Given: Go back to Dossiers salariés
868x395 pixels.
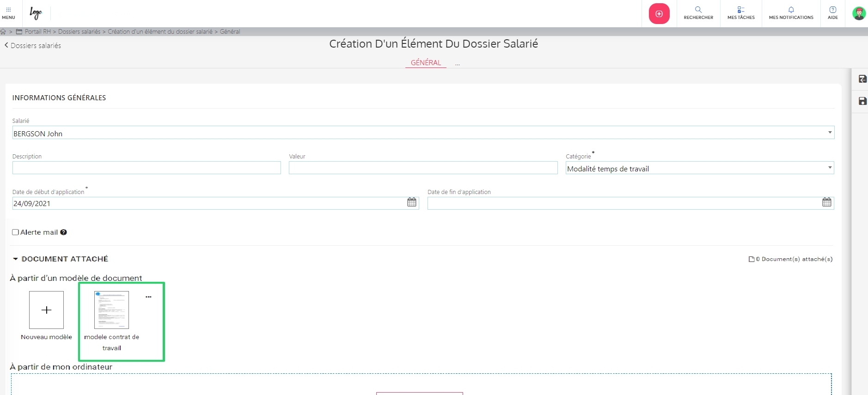Looking at the screenshot, I should click(33, 45).
